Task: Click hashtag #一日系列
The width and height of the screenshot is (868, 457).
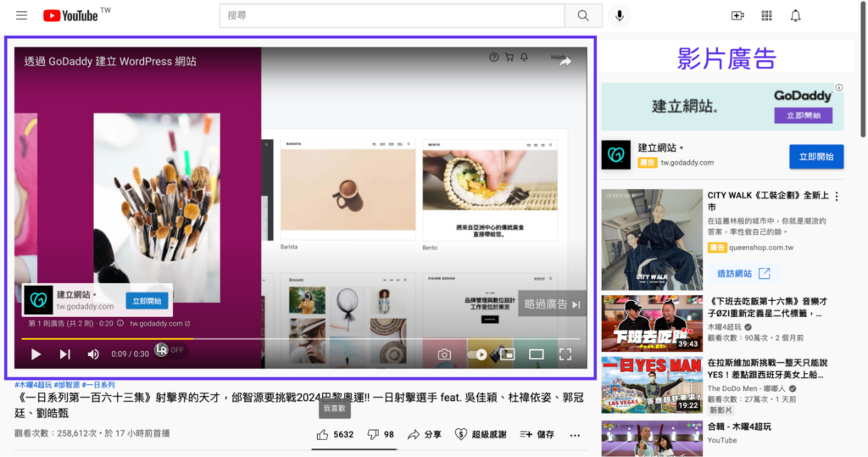Action: (x=98, y=385)
